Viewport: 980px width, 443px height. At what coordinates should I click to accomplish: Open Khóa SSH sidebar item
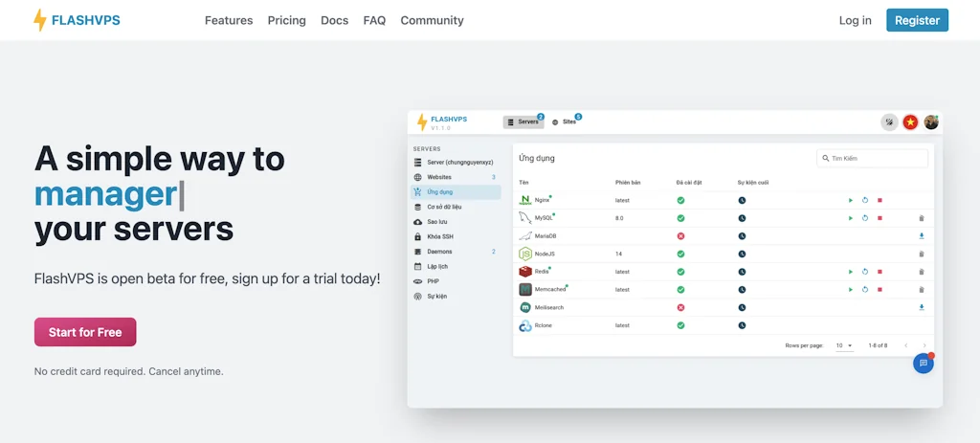click(x=456, y=236)
